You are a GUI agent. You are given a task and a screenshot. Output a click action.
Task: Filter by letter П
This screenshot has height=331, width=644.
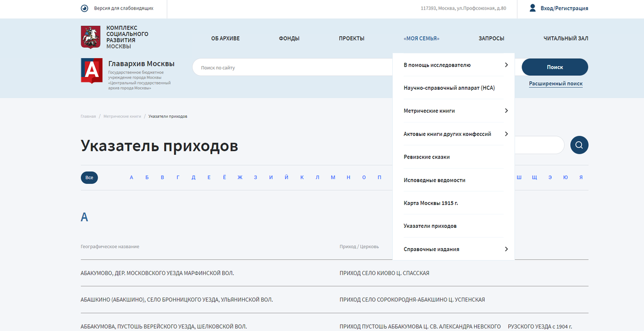(x=379, y=177)
